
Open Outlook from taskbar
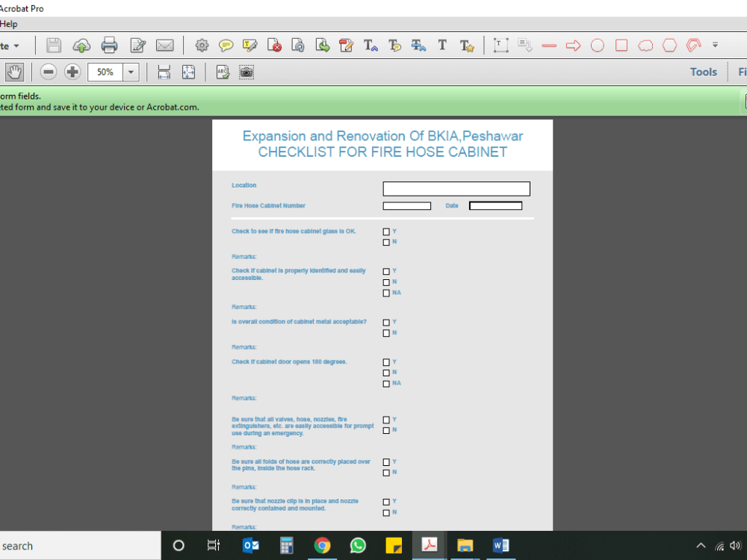click(x=250, y=545)
